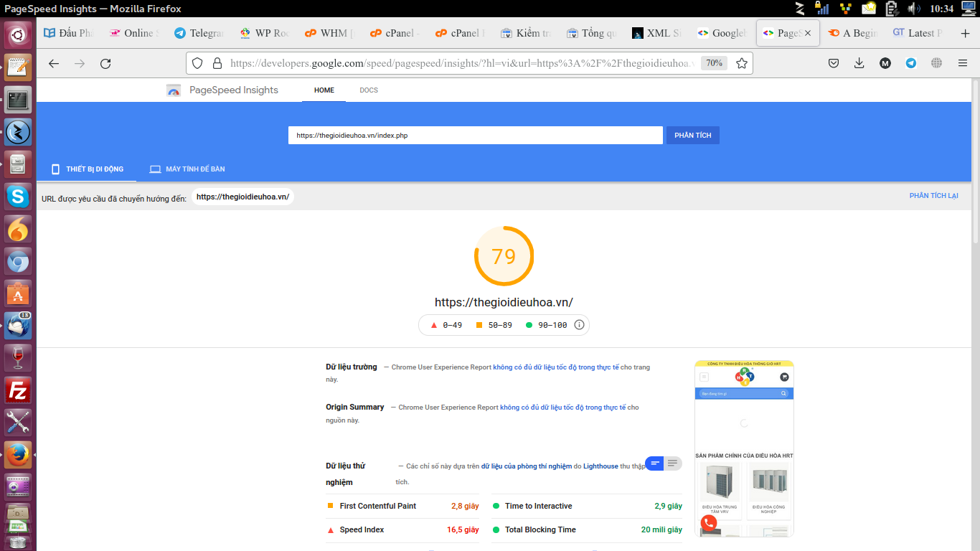Open the terminal icon in the dock
This screenshot has height=551, width=980.
coord(18,99)
